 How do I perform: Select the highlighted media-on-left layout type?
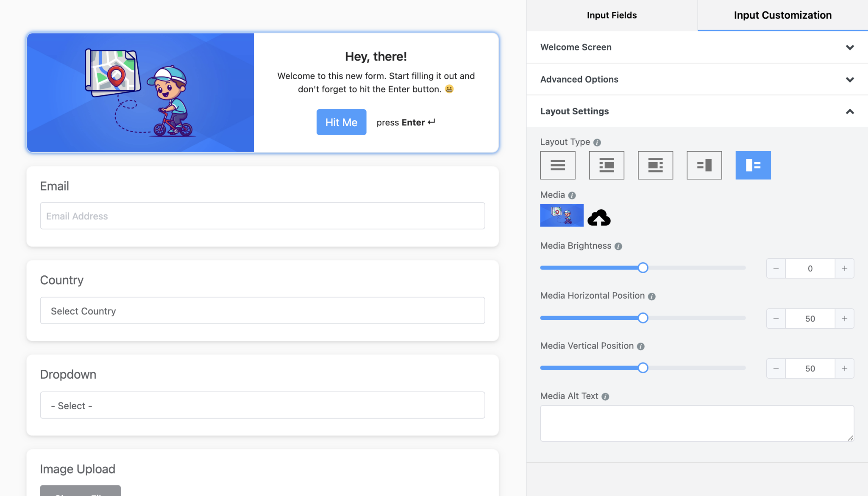(753, 165)
